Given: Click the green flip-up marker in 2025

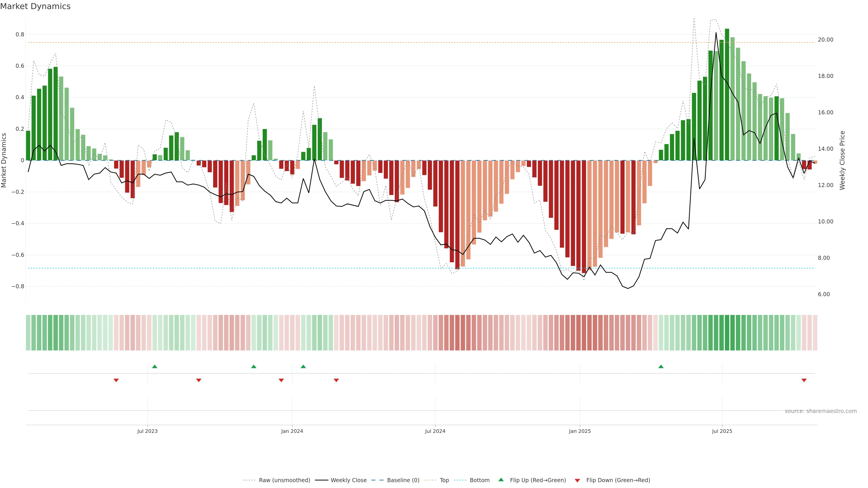Looking at the screenshot, I should 661,366.
